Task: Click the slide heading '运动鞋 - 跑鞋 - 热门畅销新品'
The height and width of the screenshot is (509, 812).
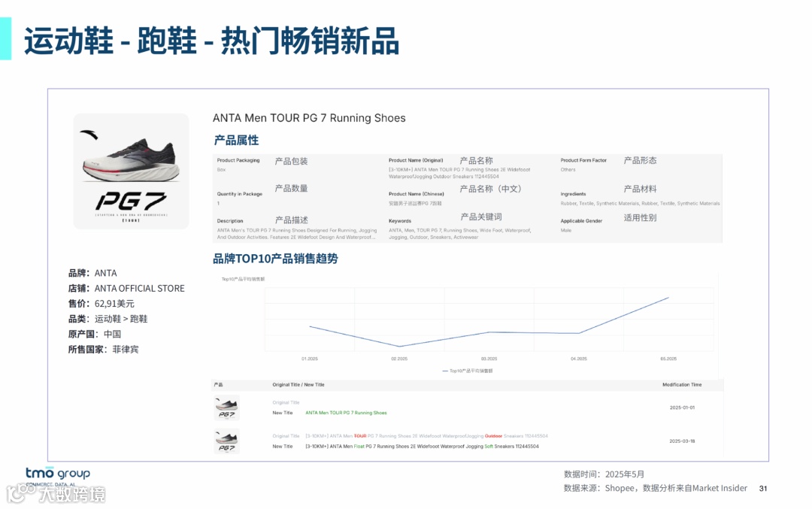Action: pos(212,41)
